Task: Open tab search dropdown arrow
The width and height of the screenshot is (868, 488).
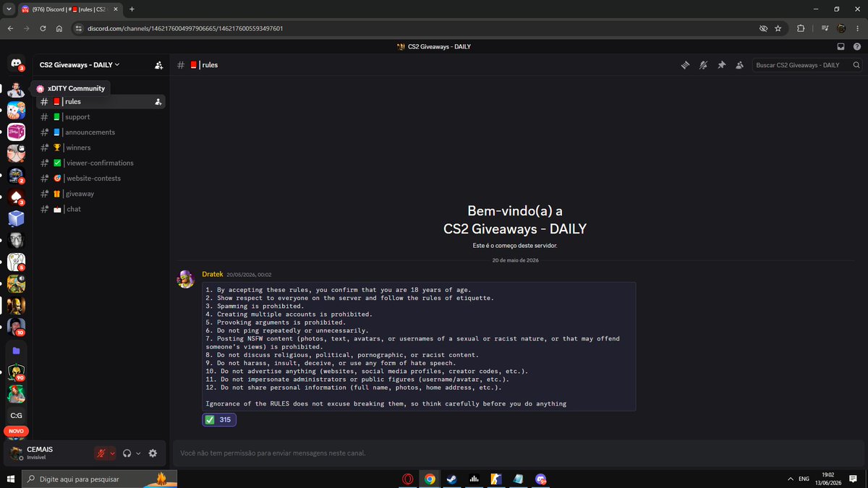Action: pyautogui.click(x=8, y=9)
